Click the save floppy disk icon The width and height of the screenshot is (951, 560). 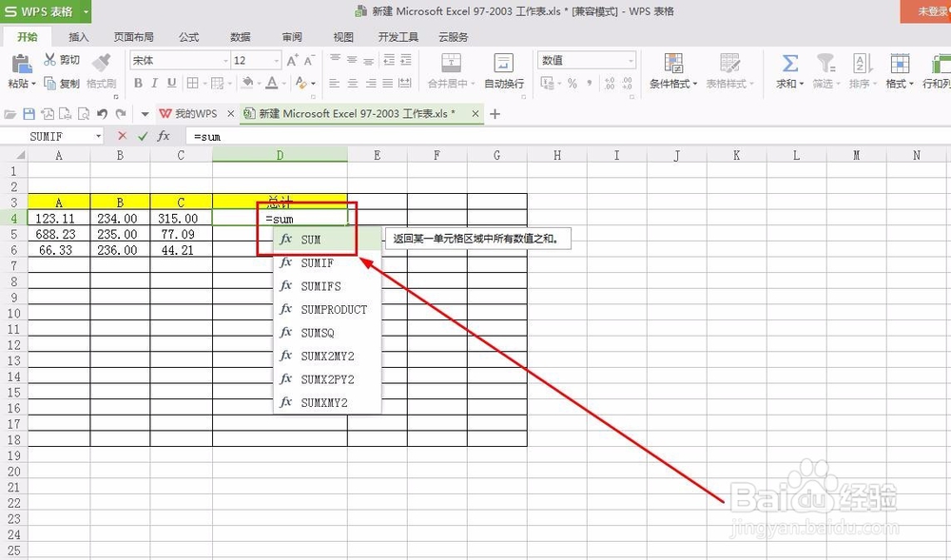(29, 113)
